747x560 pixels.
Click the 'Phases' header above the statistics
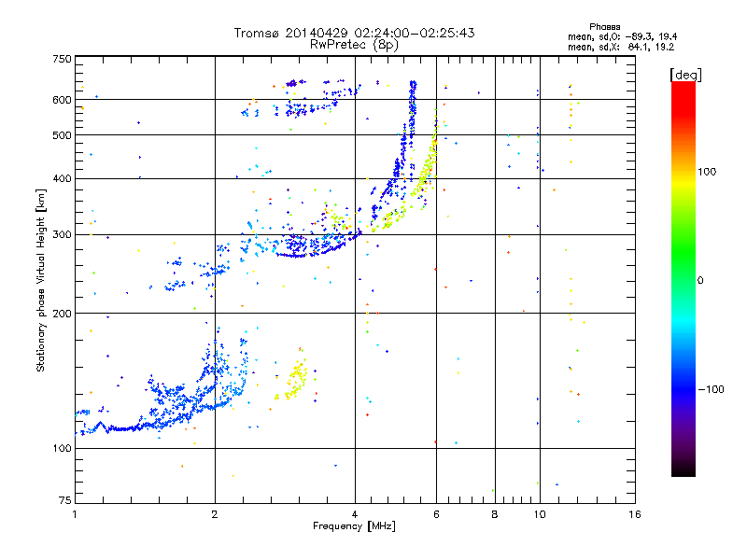(x=604, y=27)
